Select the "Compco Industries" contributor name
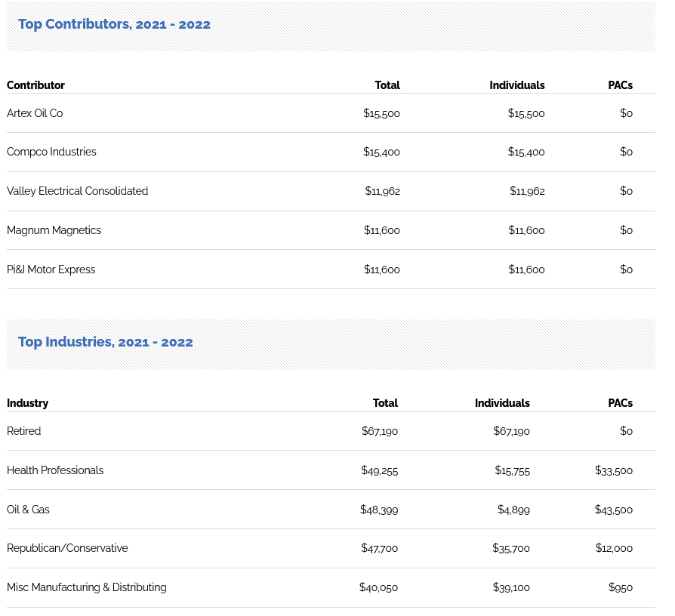The image size is (675, 616). click(x=51, y=152)
